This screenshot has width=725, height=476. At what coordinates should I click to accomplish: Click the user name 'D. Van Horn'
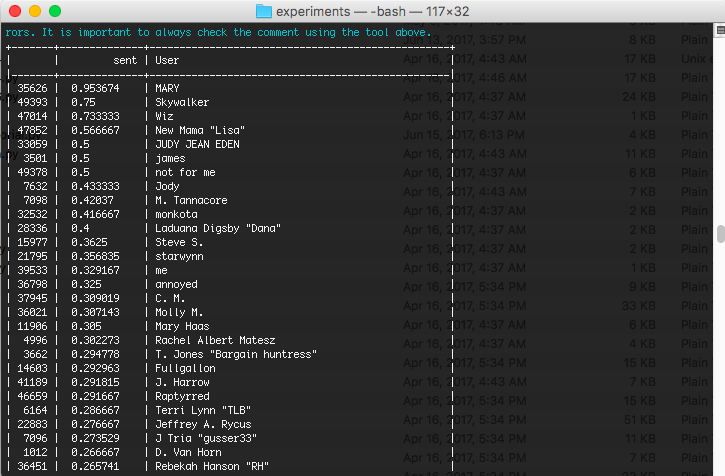point(188,452)
